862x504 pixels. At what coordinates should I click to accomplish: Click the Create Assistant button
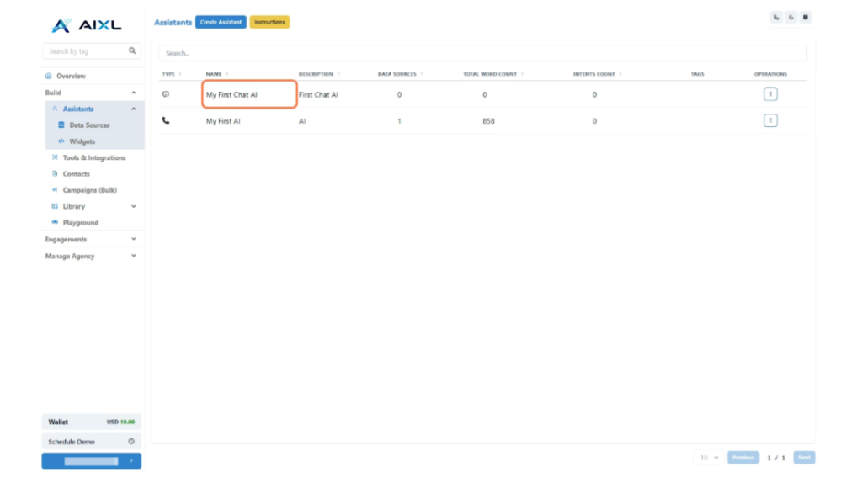point(221,22)
